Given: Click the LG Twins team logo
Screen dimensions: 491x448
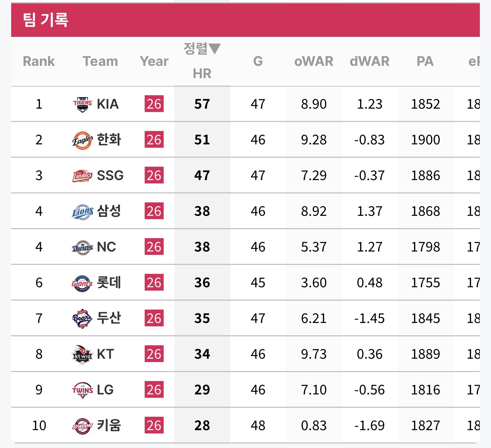Looking at the screenshot, I should [x=83, y=390].
